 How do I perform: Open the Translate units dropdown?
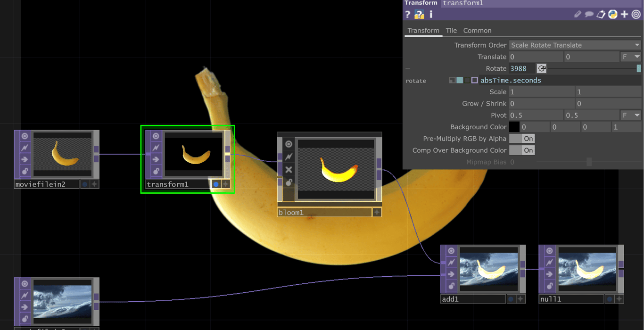(630, 57)
